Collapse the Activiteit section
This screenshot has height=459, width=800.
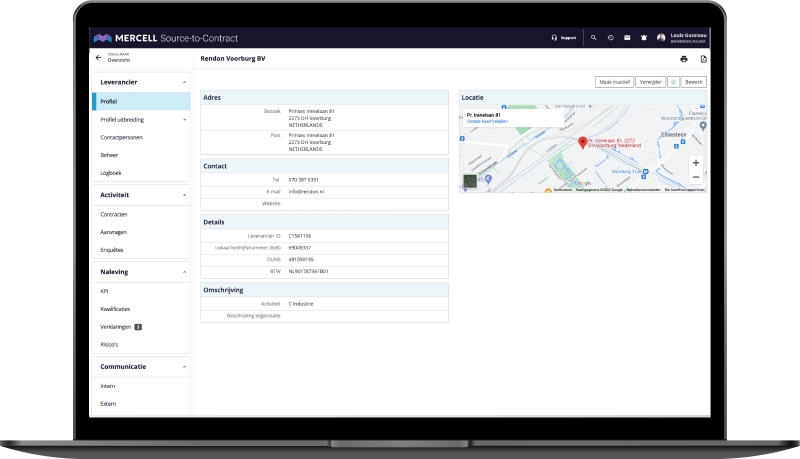[x=184, y=195]
